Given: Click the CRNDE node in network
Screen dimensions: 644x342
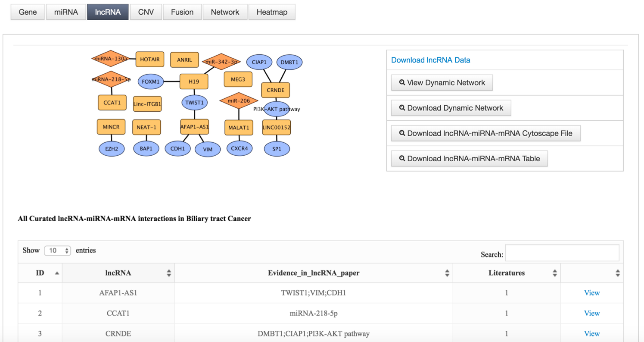Looking at the screenshot, I should pos(276,90).
